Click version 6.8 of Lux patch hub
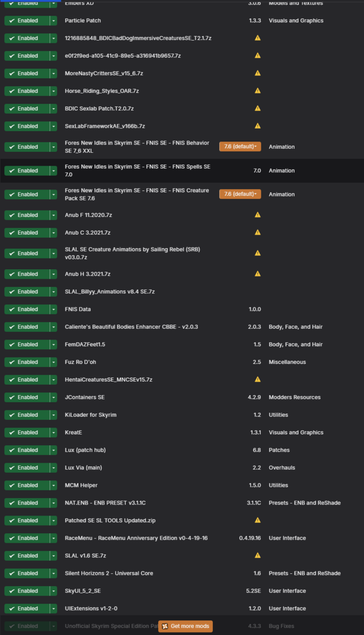The height and width of the screenshot is (635, 364). pos(257,450)
